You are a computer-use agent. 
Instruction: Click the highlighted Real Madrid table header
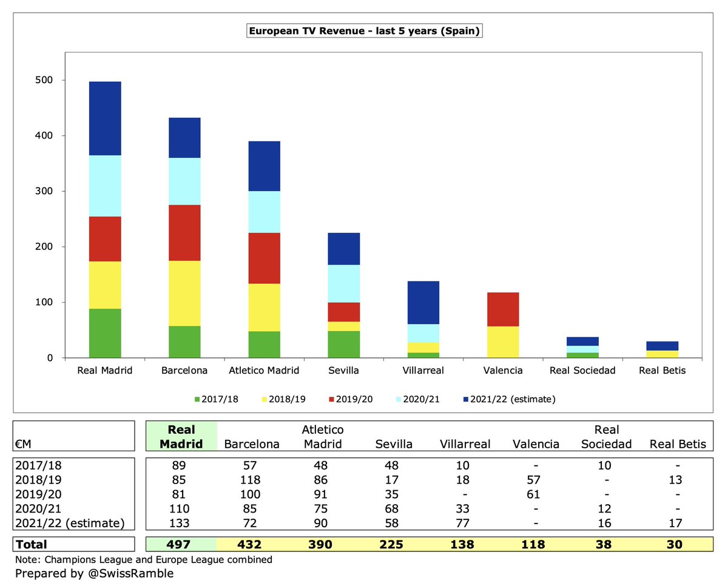tap(181, 437)
